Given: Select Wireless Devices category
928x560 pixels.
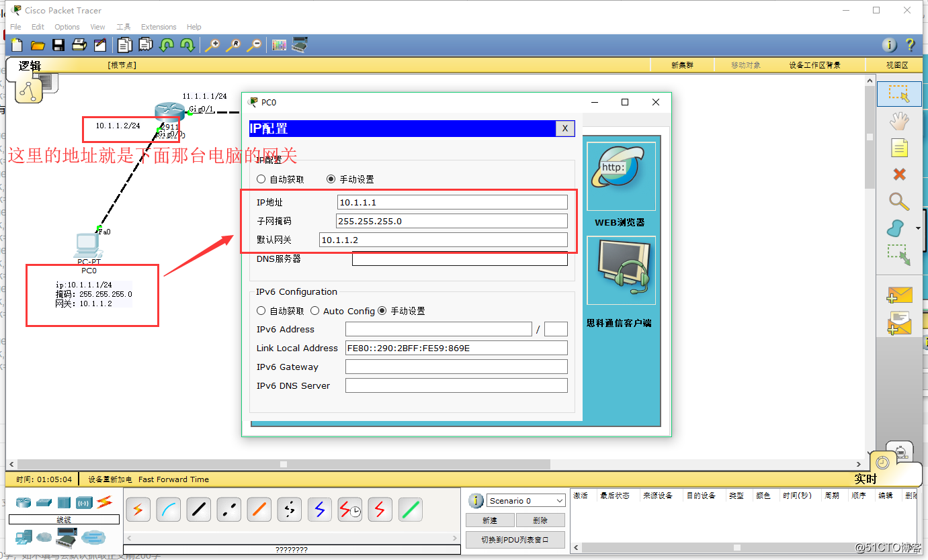Looking at the screenshot, I should pyautogui.click(x=84, y=502).
